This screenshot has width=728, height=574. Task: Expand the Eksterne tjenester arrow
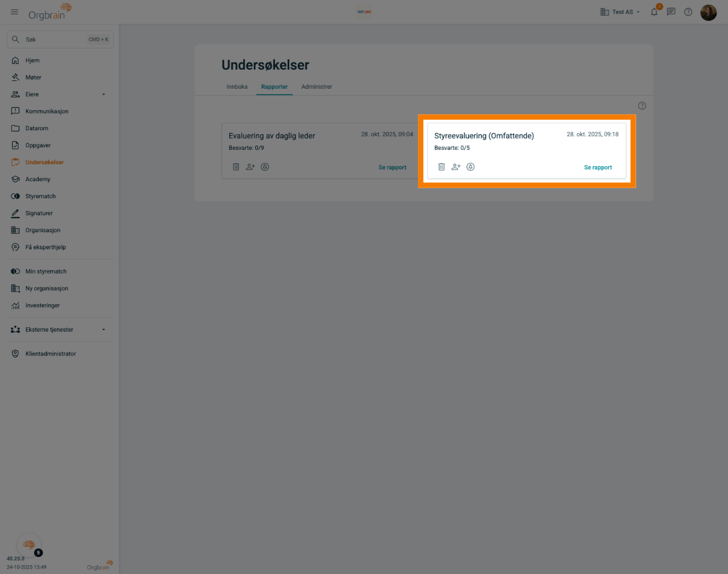(x=104, y=330)
